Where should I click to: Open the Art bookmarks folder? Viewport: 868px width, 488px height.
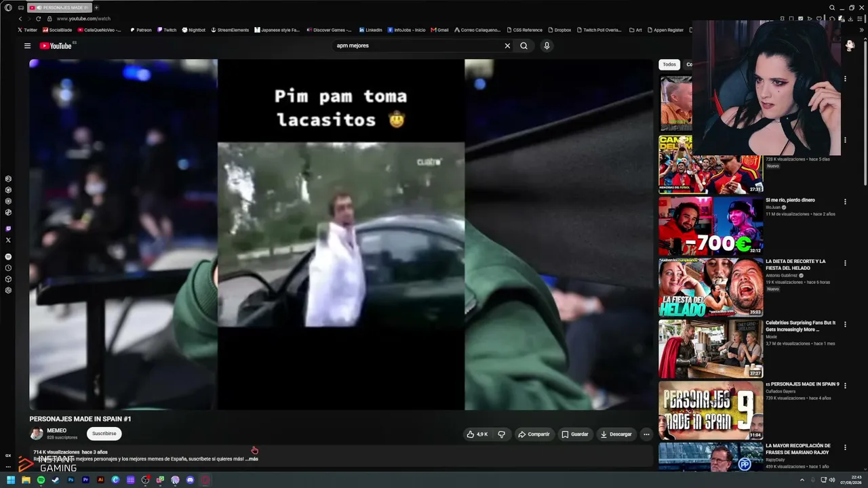(x=635, y=30)
